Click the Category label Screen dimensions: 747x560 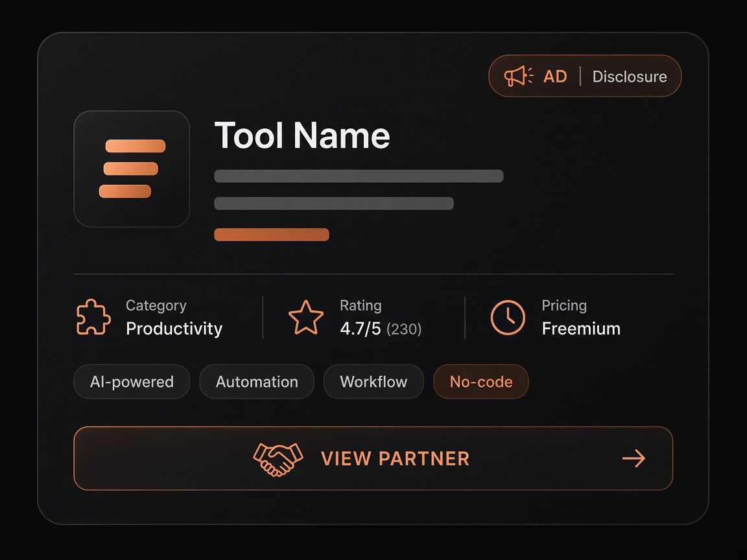pos(156,305)
